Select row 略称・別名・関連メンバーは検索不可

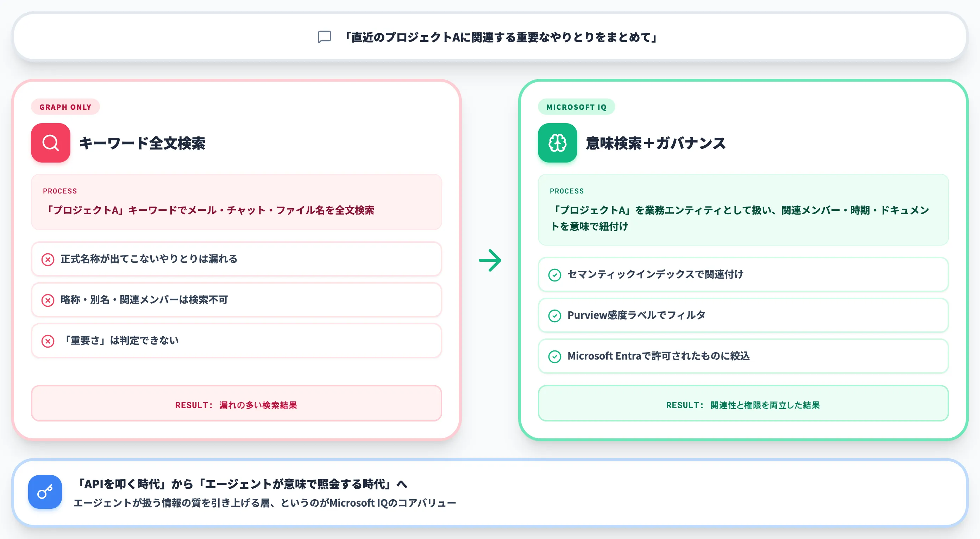(x=236, y=299)
